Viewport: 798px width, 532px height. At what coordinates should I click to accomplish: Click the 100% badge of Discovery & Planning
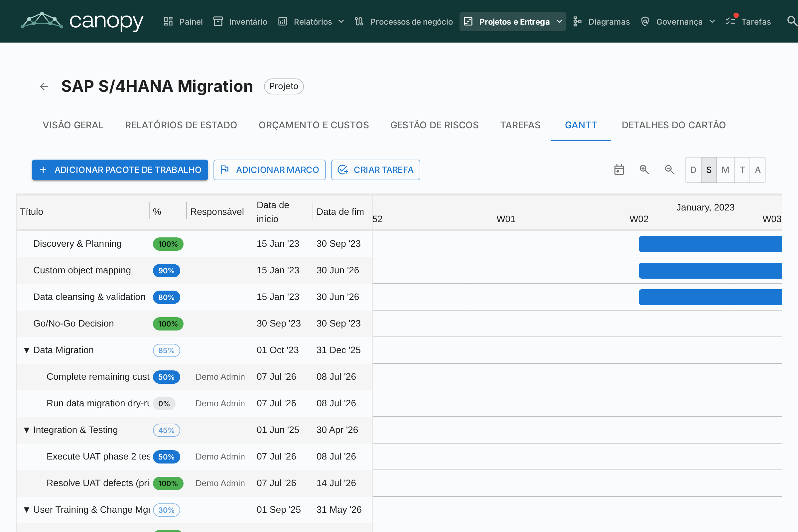point(168,244)
